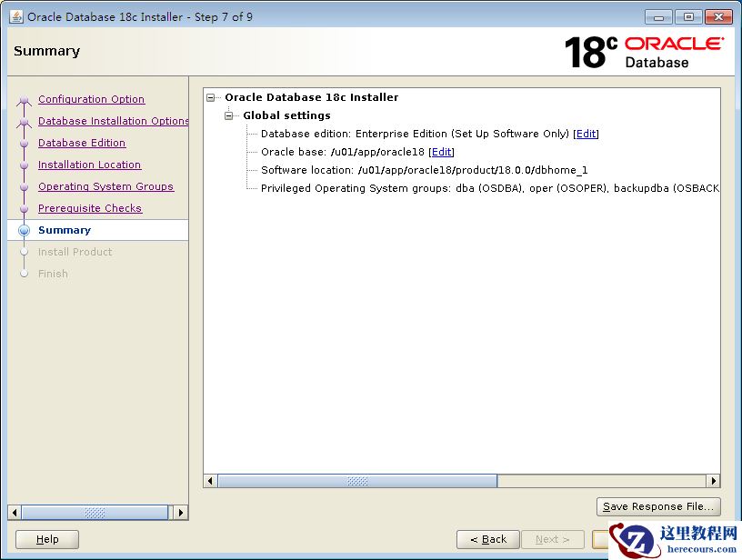Click the Save Response File button
The width and height of the screenshot is (742, 560).
tap(658, 506)
